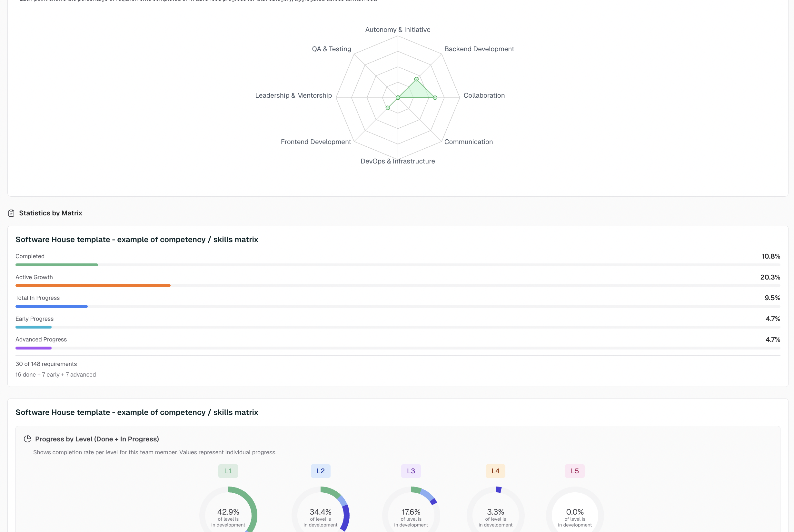Click the Early Progress label
Viewport: 794px width, 532px height.
tap(34, 319)
